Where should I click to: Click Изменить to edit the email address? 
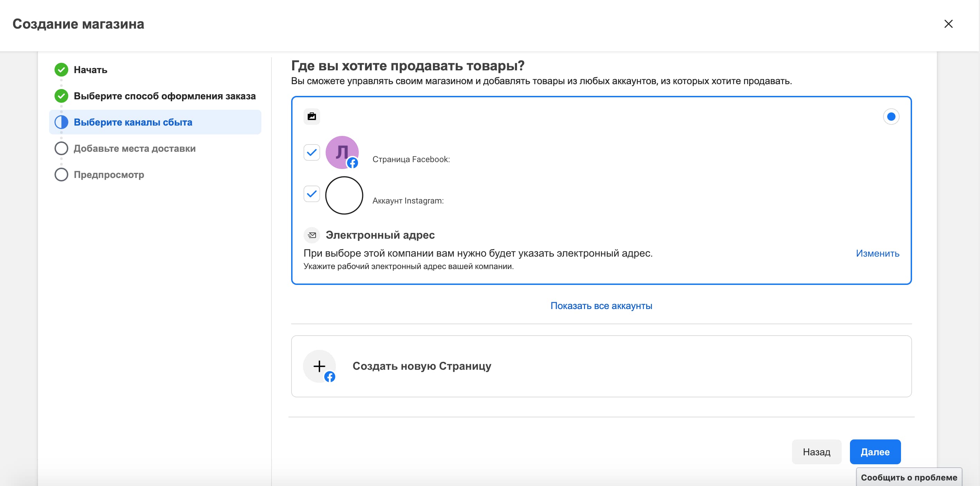click(877, 253)
